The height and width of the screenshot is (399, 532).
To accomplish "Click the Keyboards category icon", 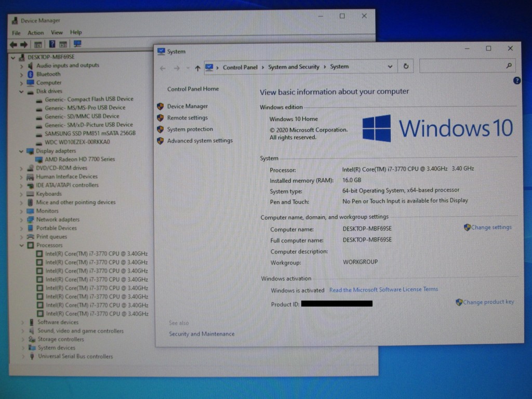I will coord(30,194).
